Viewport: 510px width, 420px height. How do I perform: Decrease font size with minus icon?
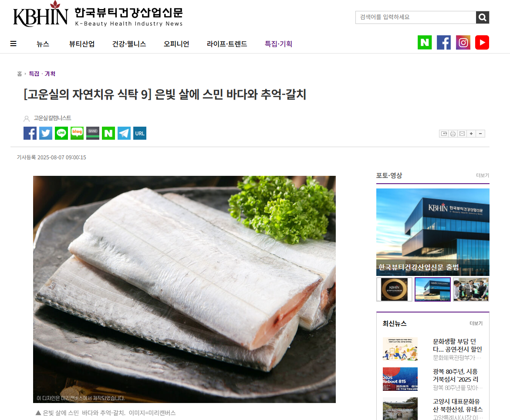480,134
